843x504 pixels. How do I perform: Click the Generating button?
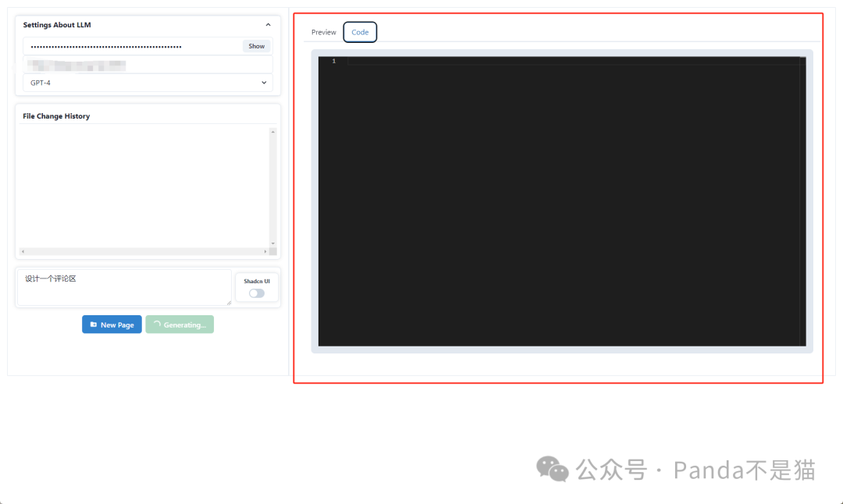pyautogui.click(x=180, y=325)
